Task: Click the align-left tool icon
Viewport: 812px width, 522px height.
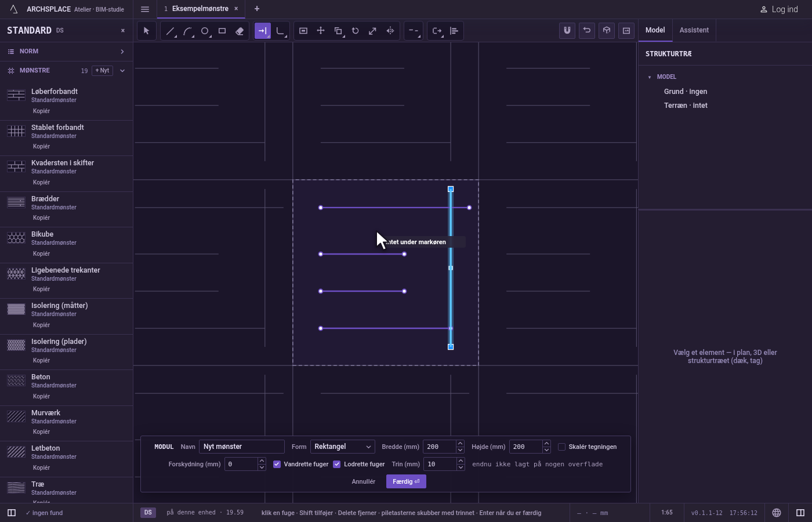Action: coord(454,31)
